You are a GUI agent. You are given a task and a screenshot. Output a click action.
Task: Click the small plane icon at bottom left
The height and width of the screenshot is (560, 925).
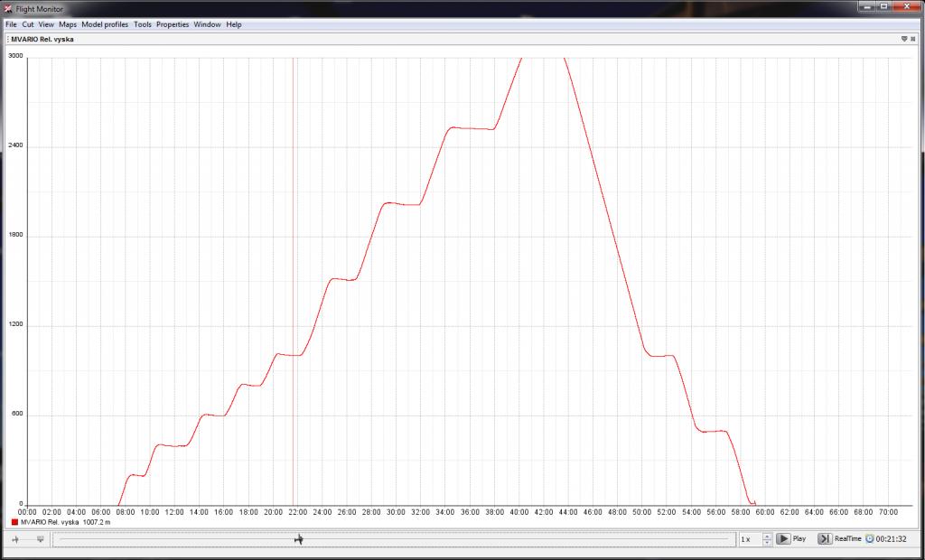pos(16,539)
